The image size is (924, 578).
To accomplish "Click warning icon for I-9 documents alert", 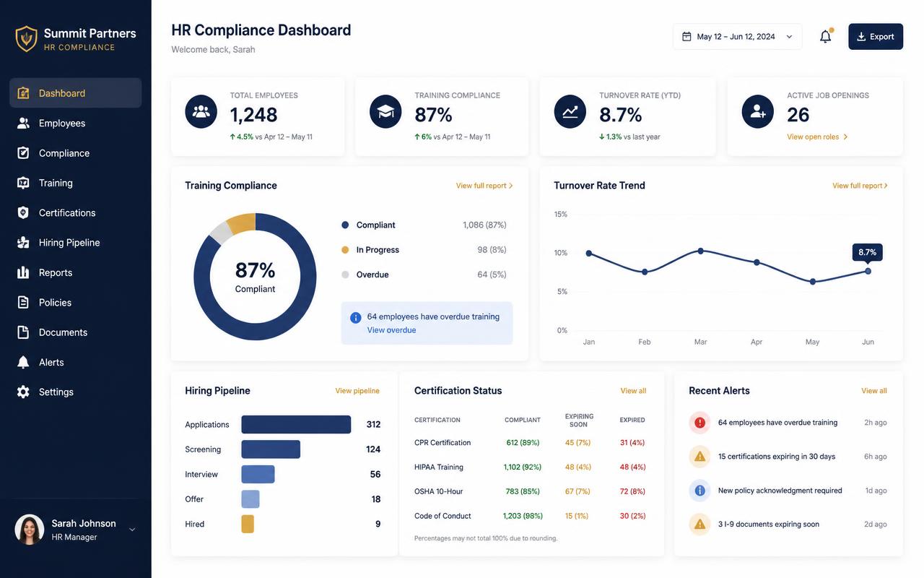I will pos(699,525).
